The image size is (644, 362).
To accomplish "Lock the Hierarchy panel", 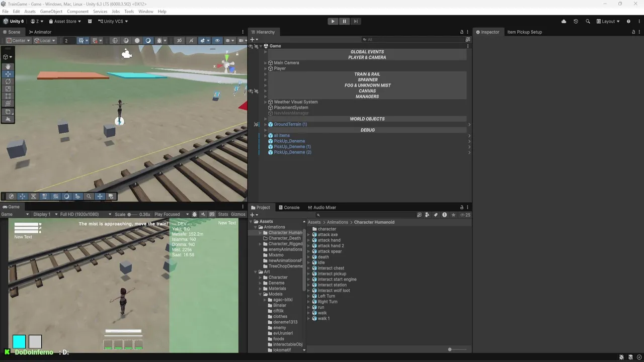I will click(x=462, y=32).
